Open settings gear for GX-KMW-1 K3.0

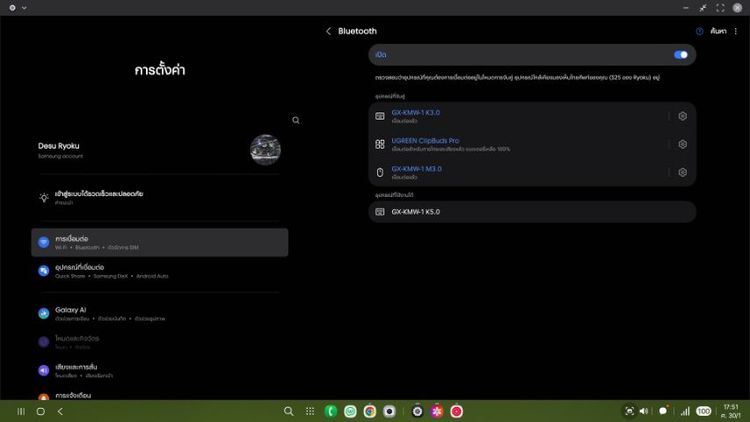683,116
